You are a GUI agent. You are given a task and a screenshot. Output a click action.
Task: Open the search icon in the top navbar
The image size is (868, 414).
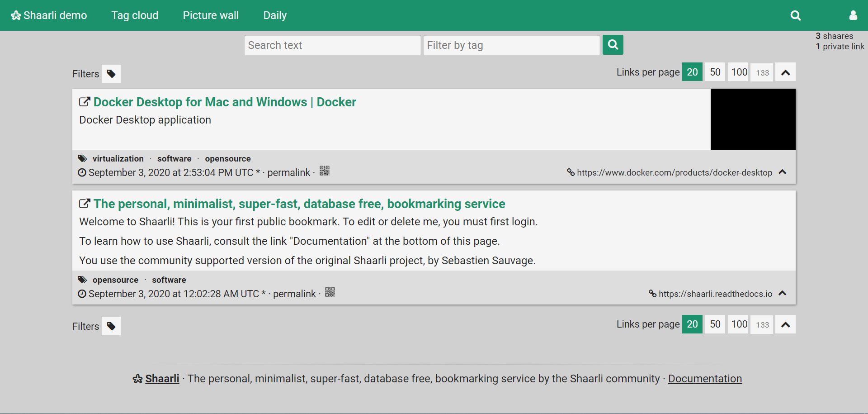tap(796, 15)
